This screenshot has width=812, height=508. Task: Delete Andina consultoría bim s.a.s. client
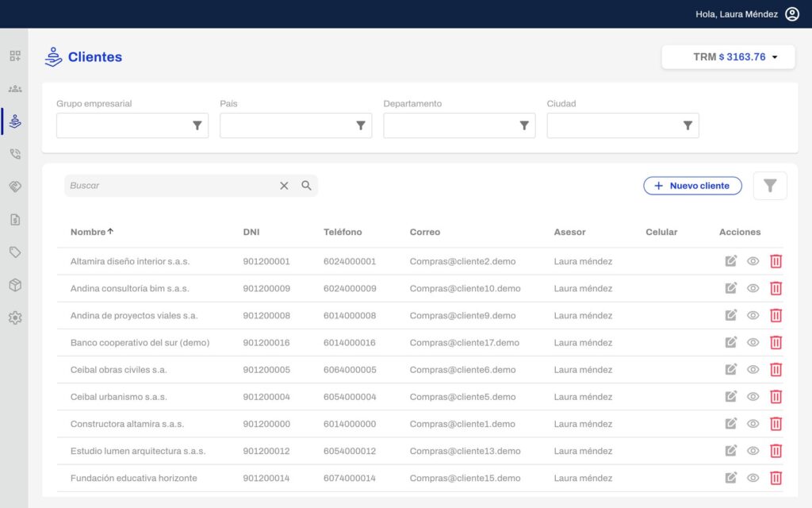click(776, 288)
